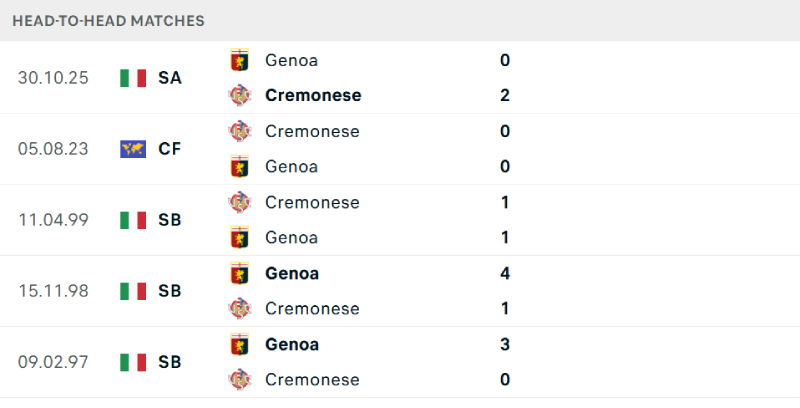Open bold Genoa link in 09.02.97 match
The height and width of the screenshot is (408, 800).
[292, 344]
